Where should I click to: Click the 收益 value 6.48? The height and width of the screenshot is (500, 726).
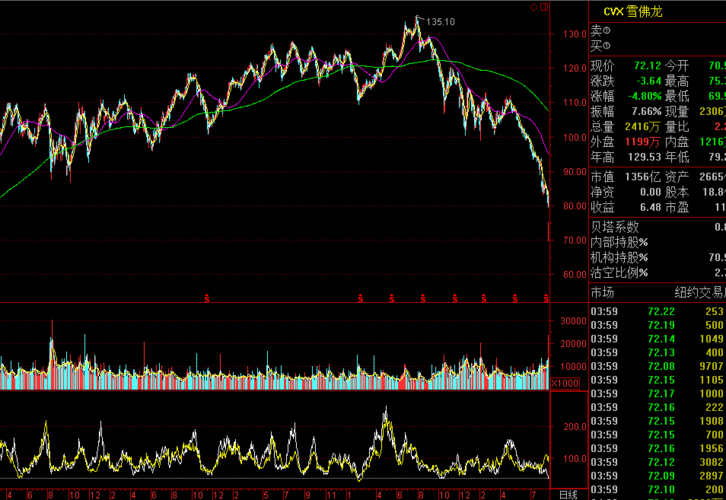point(651,207)
